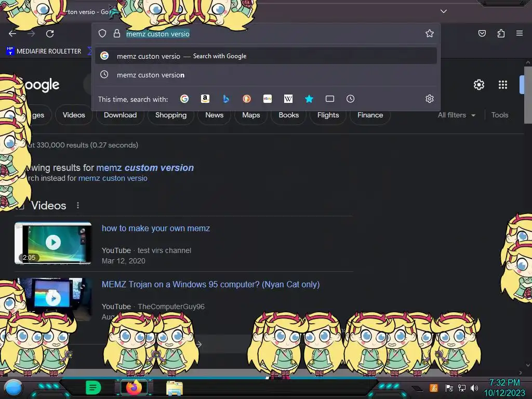Search in History clock icon
The height and width of the screenshot is (399, 532).
click(x=351, y=99)
